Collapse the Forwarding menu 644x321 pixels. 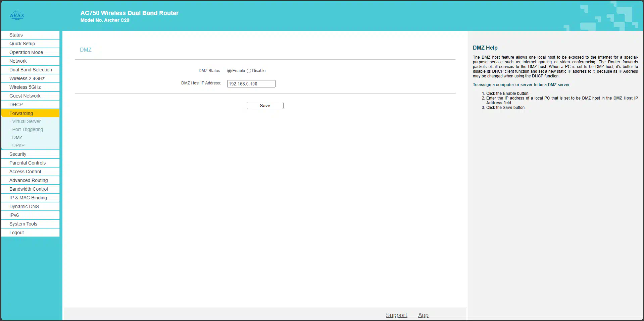31,113
